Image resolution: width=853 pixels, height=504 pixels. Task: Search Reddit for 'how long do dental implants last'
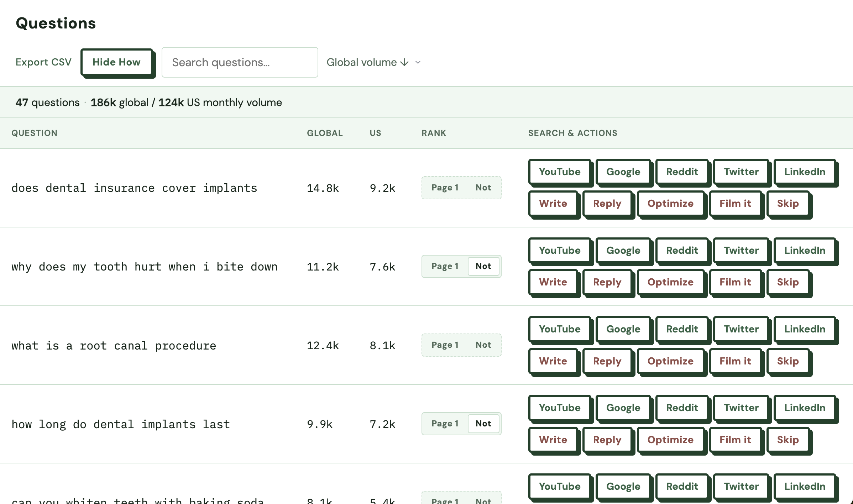tap(682, 408)
